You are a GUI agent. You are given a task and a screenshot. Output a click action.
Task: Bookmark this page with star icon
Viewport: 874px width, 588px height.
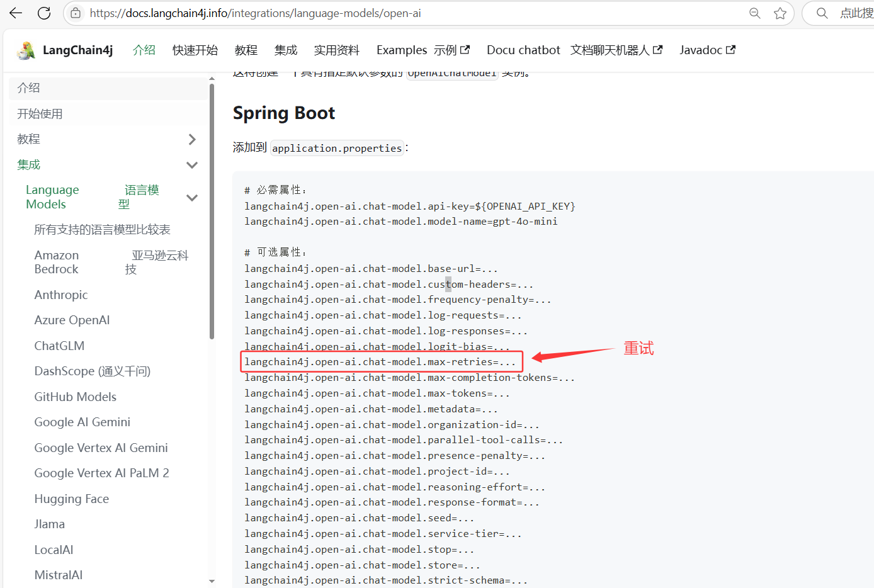780,13
